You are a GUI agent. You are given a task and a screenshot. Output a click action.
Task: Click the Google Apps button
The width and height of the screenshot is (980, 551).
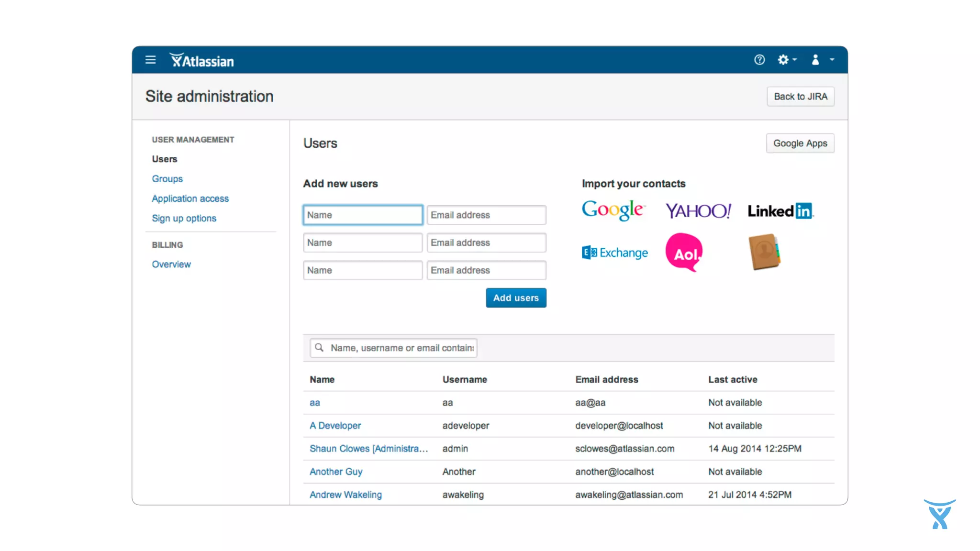800,143
